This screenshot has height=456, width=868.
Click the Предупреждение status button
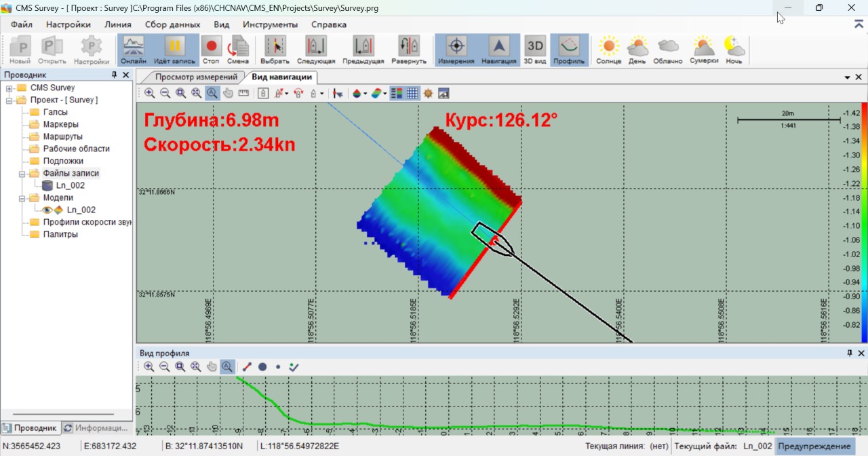click(814, 446)
